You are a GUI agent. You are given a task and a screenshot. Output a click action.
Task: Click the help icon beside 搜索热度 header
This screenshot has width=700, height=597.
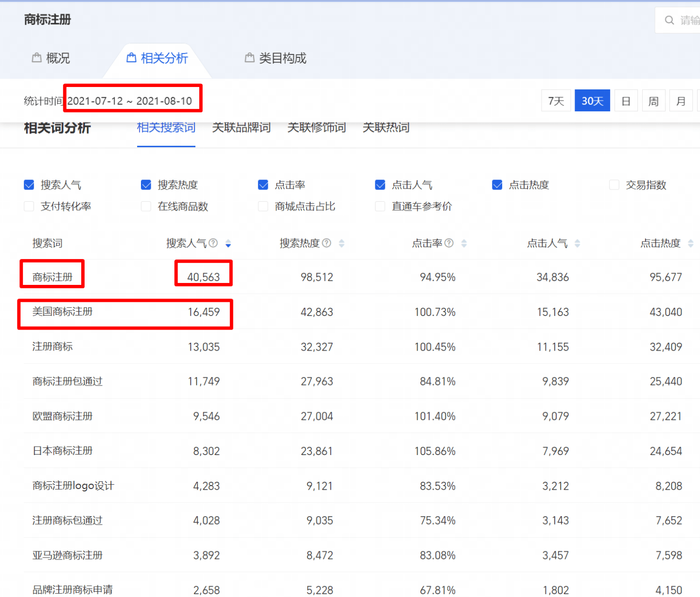pyautogui.click(x=327, y=243)
